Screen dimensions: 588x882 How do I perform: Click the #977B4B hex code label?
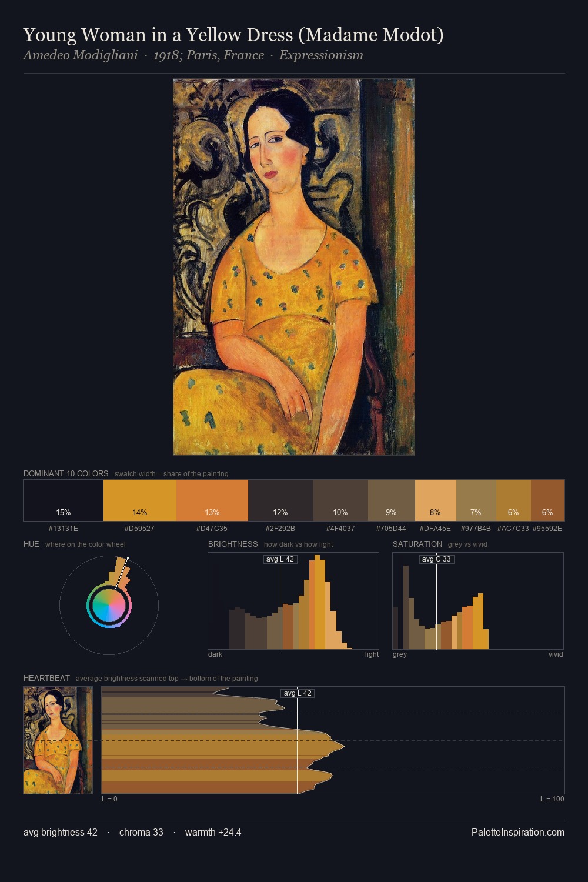coord(476,528)
